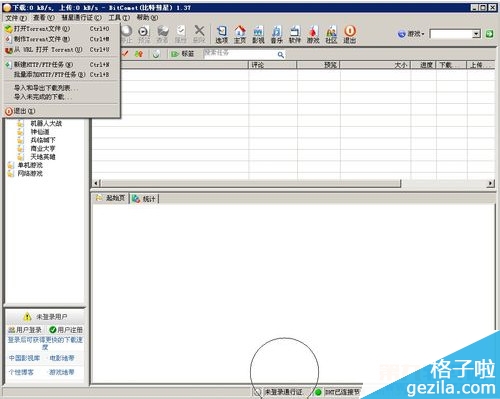Open the 个性博客 link

pos(21,372)
